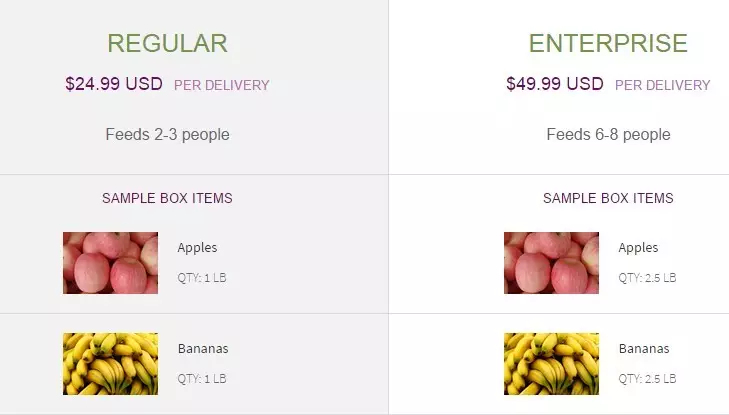The image size is (729, 415).
Task: Click 'QTY: 2.5 LB' under Enterprise Bananas
Action: click(647, 379)
